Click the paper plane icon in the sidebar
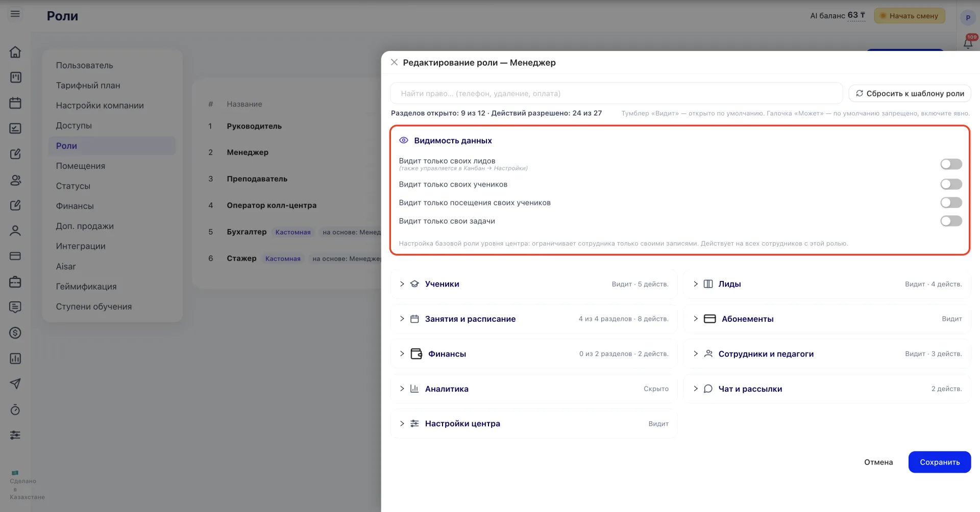Screen dimensions: 980x512 coord(15,384)
